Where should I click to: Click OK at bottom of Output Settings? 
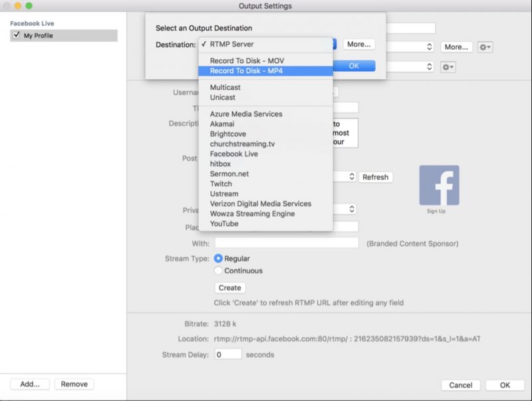coord(505,386)
